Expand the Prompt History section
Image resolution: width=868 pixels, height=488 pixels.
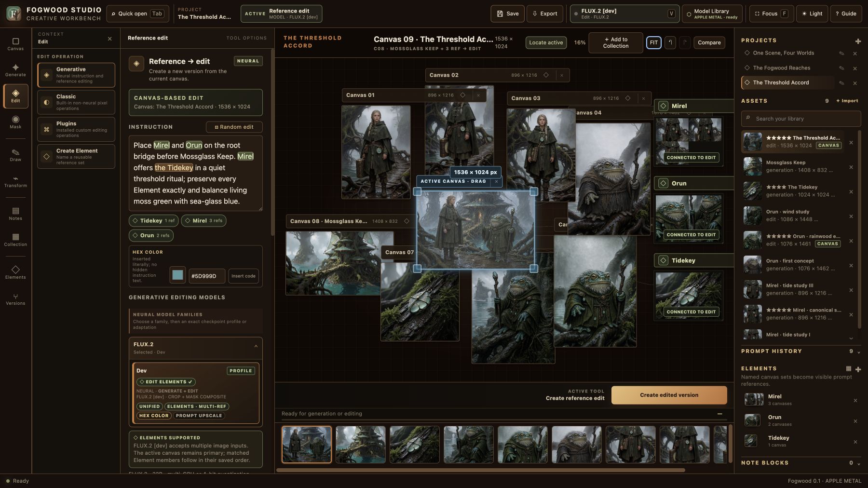(x=858, y=352)
